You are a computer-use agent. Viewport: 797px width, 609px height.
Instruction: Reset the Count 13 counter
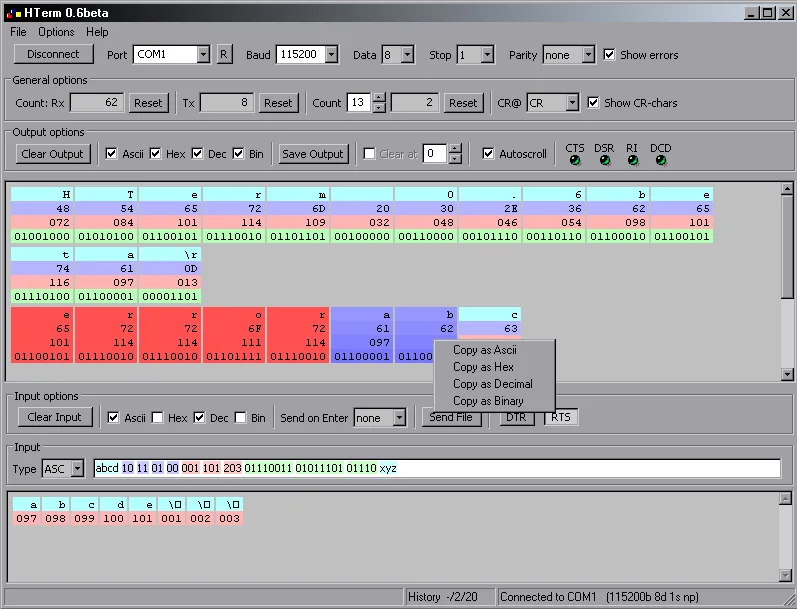tap(463, 103)
